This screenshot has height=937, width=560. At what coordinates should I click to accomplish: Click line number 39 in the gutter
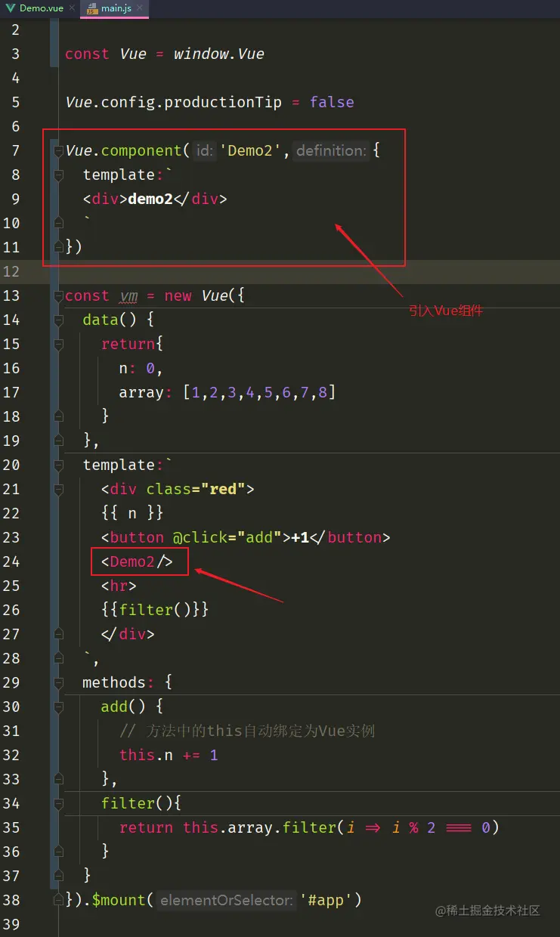point(12,924)
